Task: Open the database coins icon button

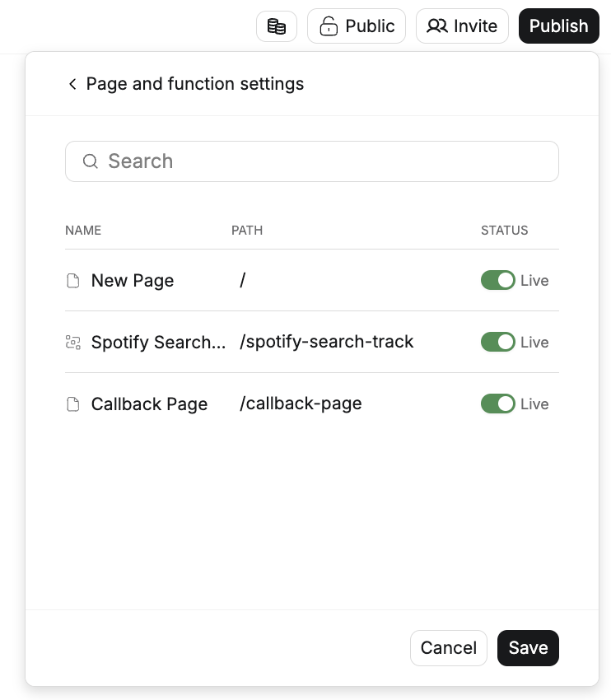Action: (x=276, y=26)
